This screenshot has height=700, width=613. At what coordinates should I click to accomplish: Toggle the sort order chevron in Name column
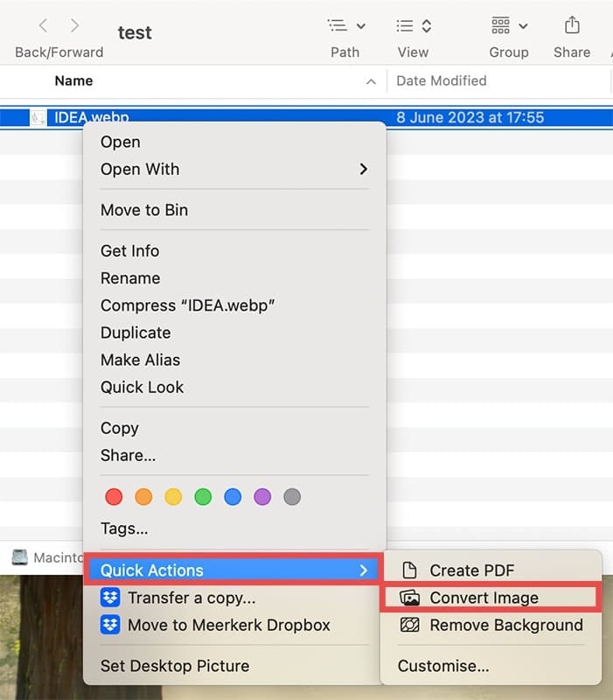(371, 81)
